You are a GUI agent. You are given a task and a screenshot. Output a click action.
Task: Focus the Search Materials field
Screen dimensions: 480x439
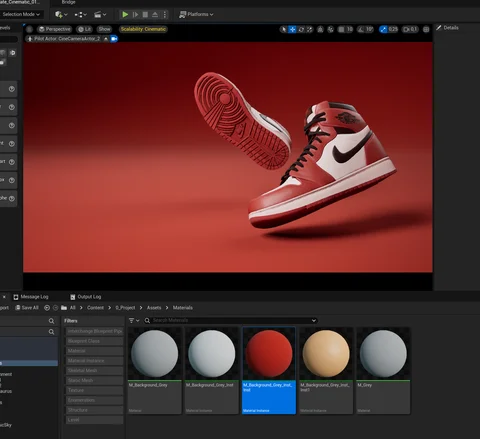pyautogui.click(x=230, y=320)
